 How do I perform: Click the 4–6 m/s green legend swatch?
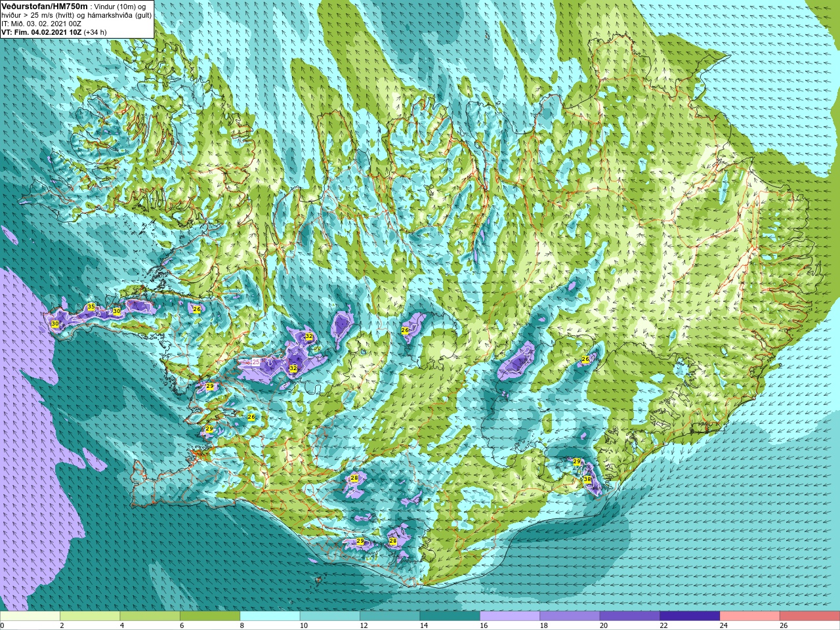coord(150,616)
